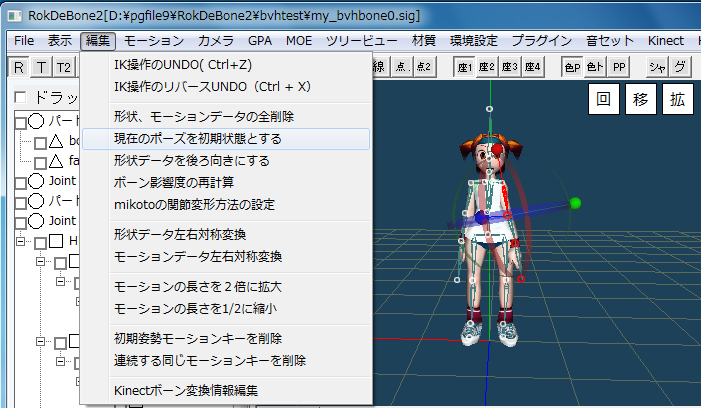The image size is (701, 408).
Task: Collapse the H tree node
Action: point(19,242)
